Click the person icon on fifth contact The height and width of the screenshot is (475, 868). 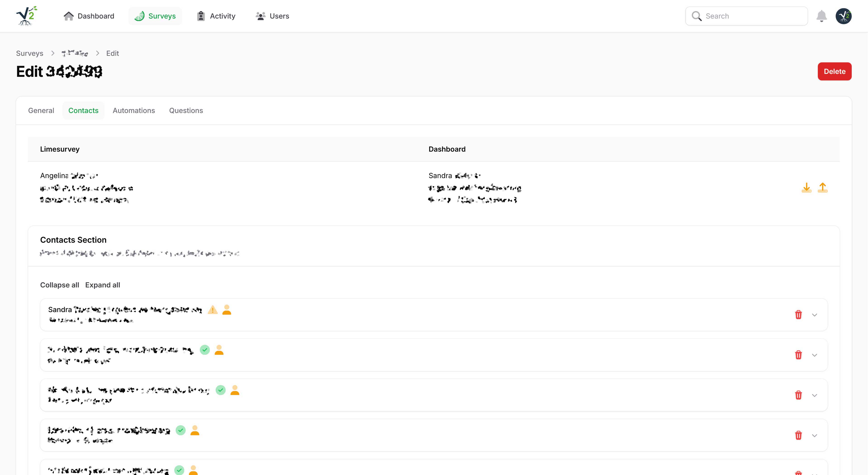pyautogui.click(x=193, y=470)
